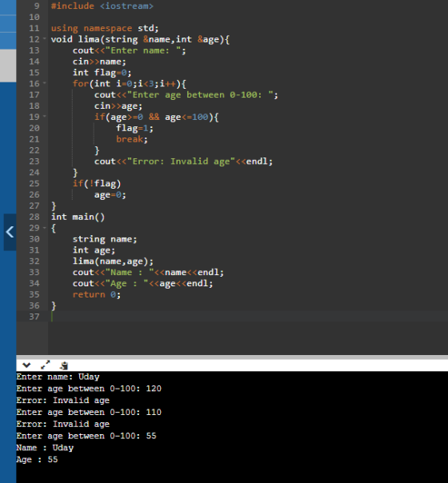The image size is (448, 483).
Task: Click the 'void lima(string &name,int &age){' line
Action: pos(140,39)
